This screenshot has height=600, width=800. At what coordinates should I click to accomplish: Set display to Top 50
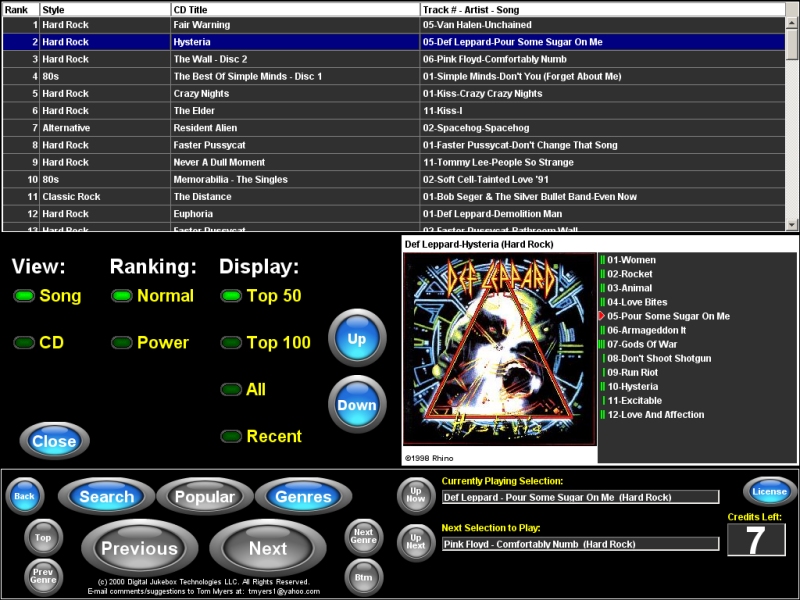[261, 296]
